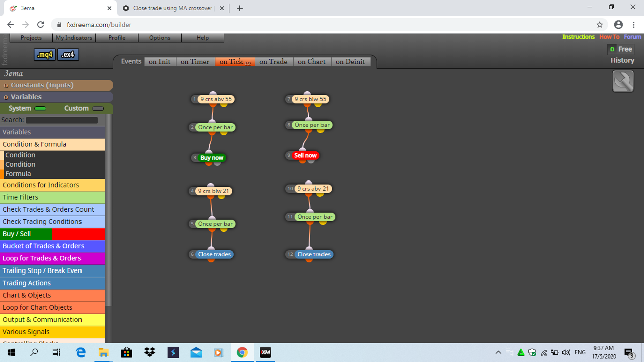Open the How To link
644x362 pixels.
[609, 37]
